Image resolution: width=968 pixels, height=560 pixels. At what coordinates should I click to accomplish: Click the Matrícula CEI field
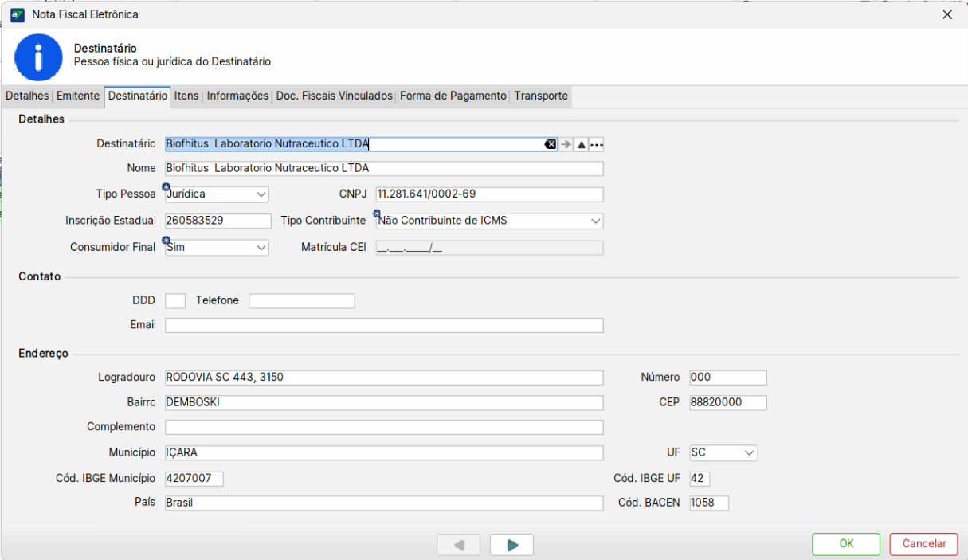pyautogui.click(x=489, y=247)
